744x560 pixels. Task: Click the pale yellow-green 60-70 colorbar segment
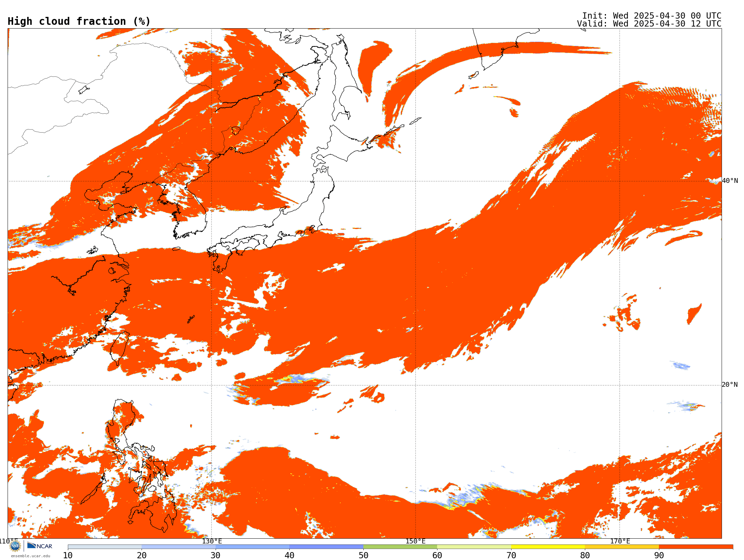tap(474, 547)
